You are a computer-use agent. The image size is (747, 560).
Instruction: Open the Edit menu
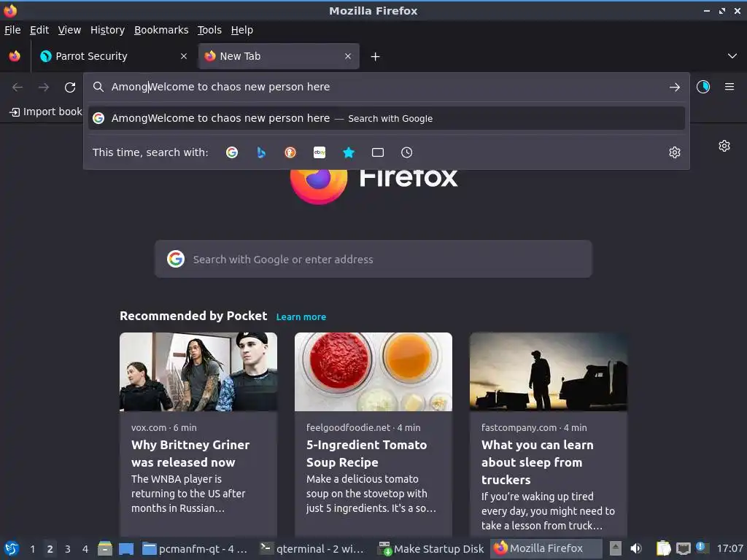[39, 30]
